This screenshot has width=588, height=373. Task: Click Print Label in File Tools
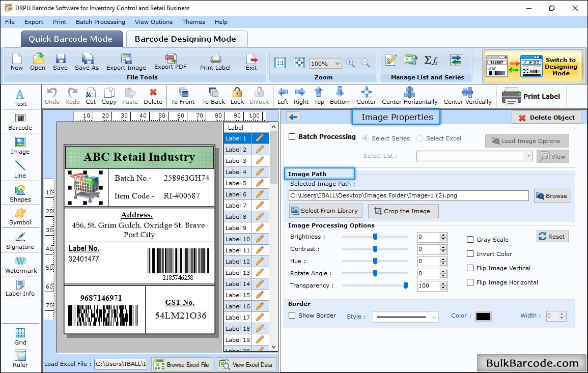tap(215, 62)
